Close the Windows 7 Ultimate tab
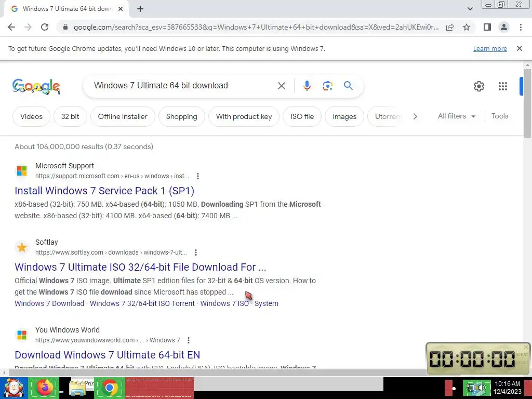Viewport: 532px width, 399px height. coord(121,9)
